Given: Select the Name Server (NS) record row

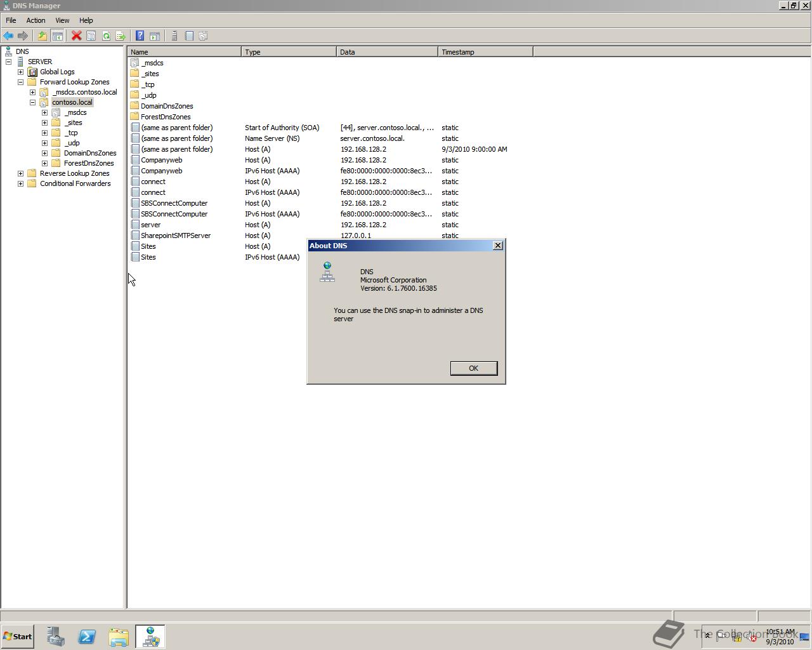Looking at the screenshot, I should pos(330,138).
